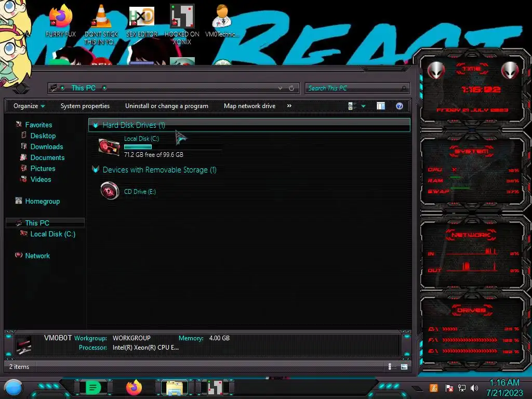Click System properties in the toolbar
532x399 pixels.
85,106
